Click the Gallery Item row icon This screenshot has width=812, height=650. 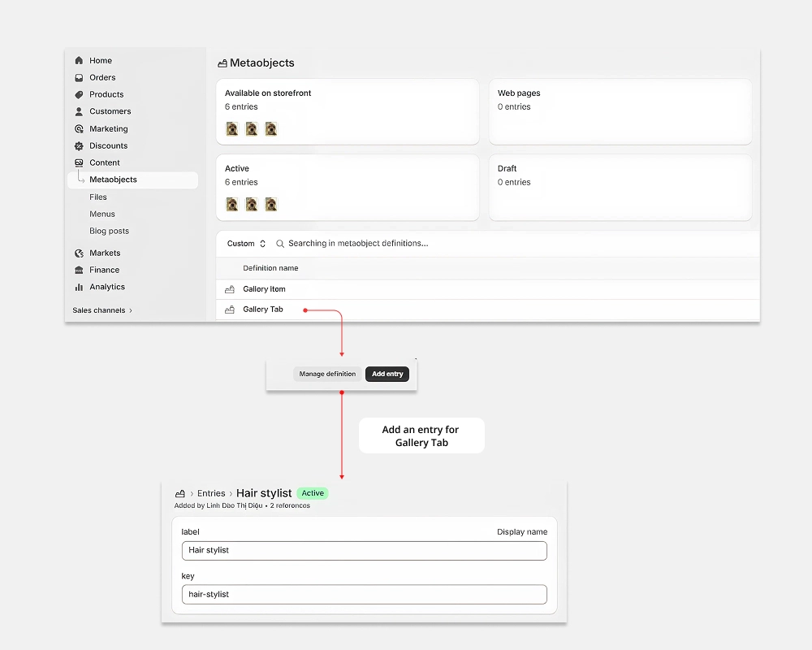point(230,289)
